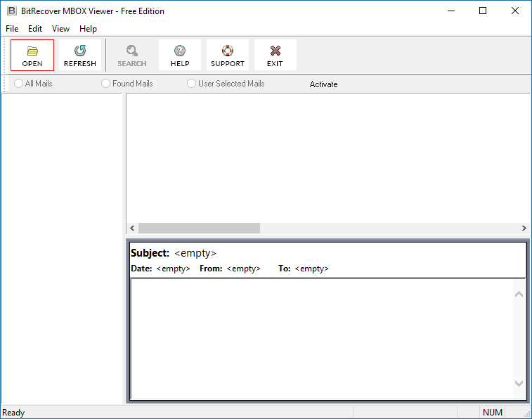Image resolution: width=532 pixels, height=419 pixels.
Task: Close the MBOX Viewer window
Action: click(514, 11)
